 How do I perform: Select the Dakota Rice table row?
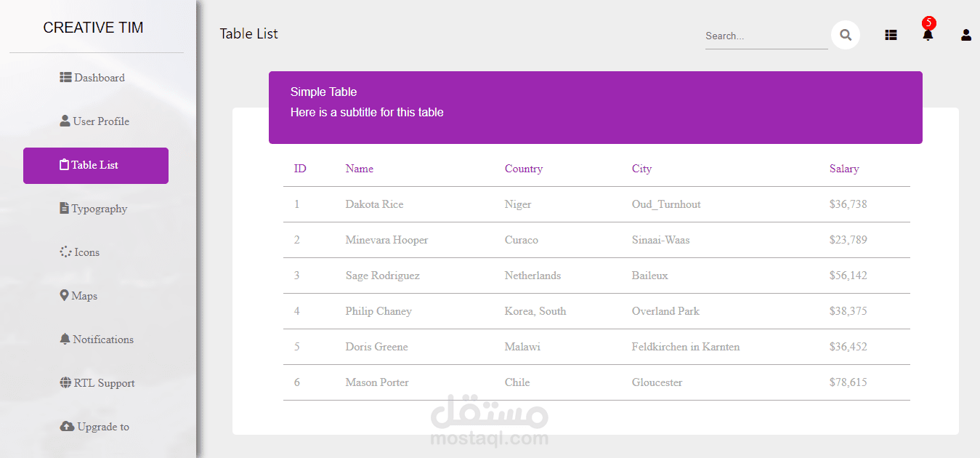coord(596,204)
